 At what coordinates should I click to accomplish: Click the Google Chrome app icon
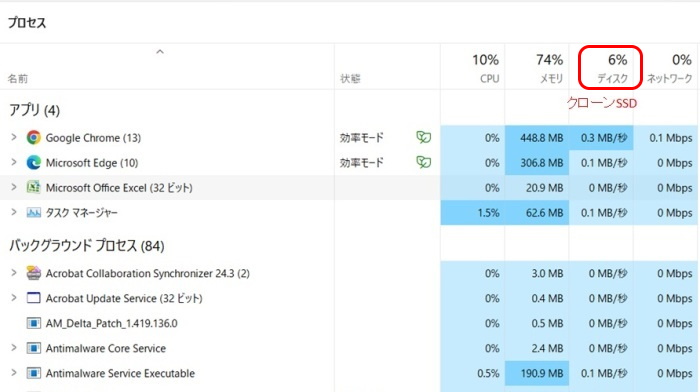(x=33, y=138)
